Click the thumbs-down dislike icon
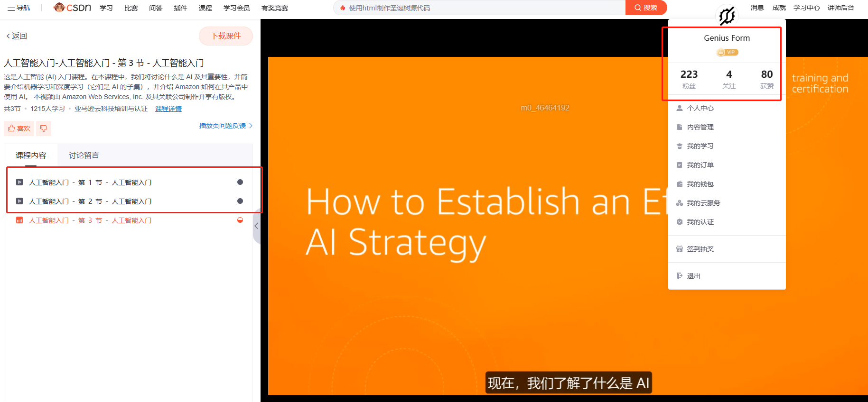Screen dimensions: 868x402 click(44, 128)
